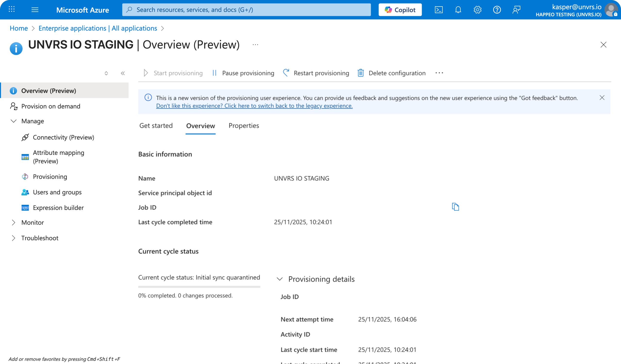The image size is (621, 364).
Task: Switch to the Get started tab
Action: click(x=156, y=126)
